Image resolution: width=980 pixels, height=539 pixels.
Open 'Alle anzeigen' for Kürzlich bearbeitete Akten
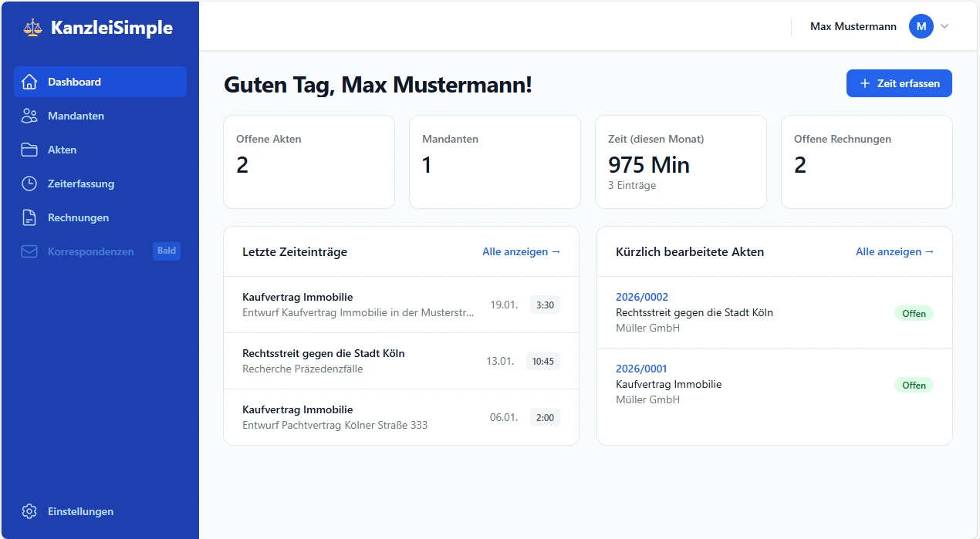click(x=894, y=251)
